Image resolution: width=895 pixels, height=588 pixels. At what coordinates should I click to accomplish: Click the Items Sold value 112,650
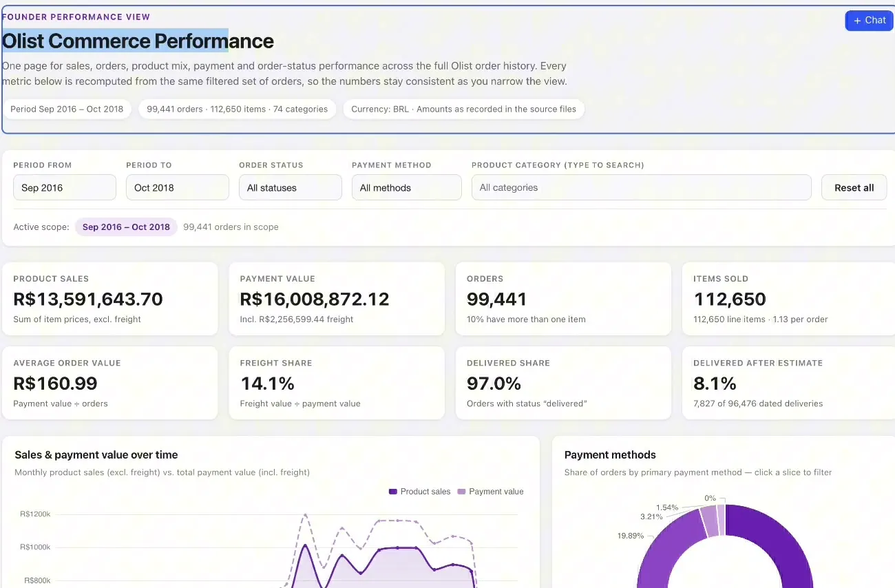730,300
